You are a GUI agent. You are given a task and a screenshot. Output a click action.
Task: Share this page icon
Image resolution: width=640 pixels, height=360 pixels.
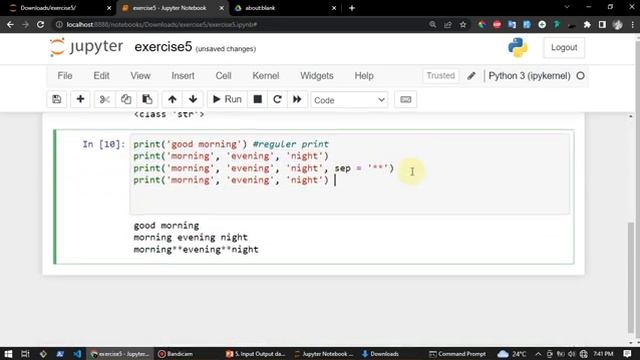click(x=448, y=24)
